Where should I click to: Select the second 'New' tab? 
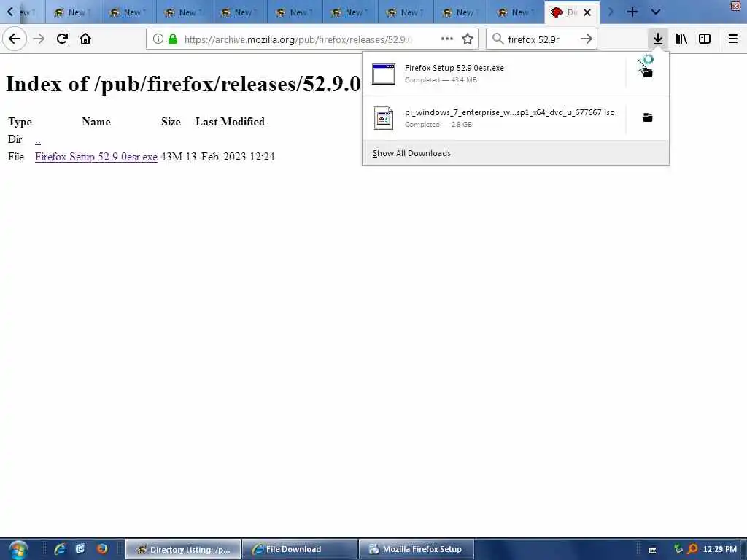click(x=128, y=12)
